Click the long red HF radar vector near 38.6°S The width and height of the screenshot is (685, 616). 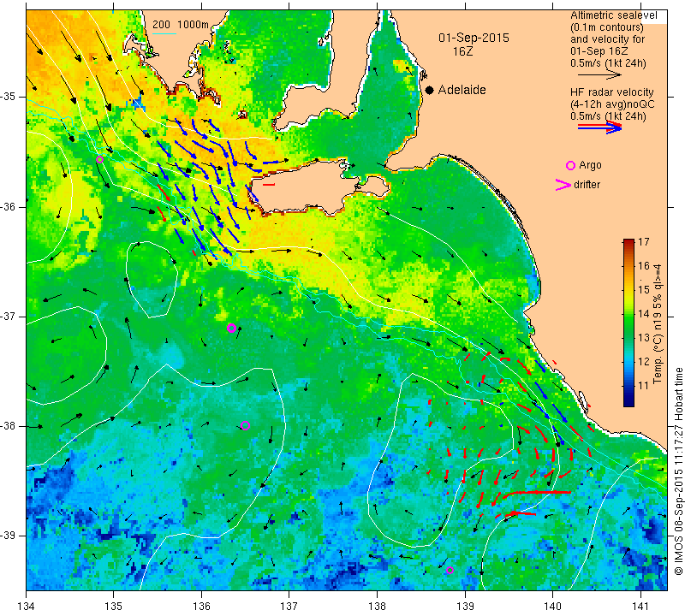[x=536, y=493]
